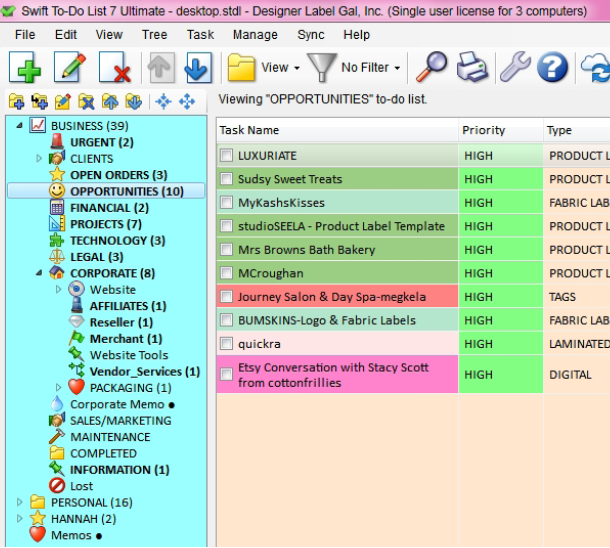The height and width of the screenshot is (548, 610).
Task: Mark studioSEELA Product Label Template done
Action: pos(226,226)
